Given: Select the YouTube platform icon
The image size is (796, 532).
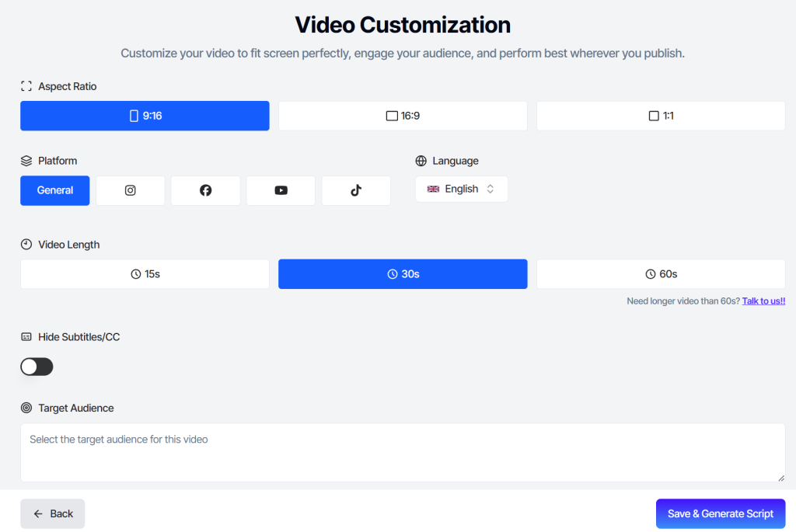Looking at the screenshot, I should point(281,190).
